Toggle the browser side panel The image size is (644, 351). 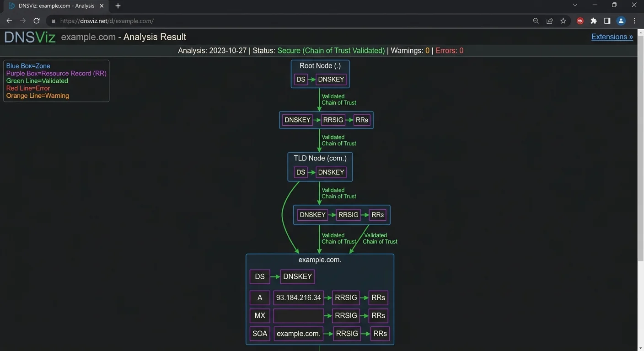coord(607,21)
